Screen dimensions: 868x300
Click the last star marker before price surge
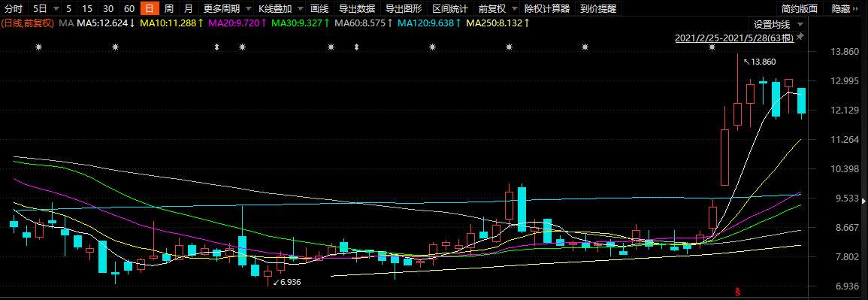pyautogui.click(x=712, y=47)
